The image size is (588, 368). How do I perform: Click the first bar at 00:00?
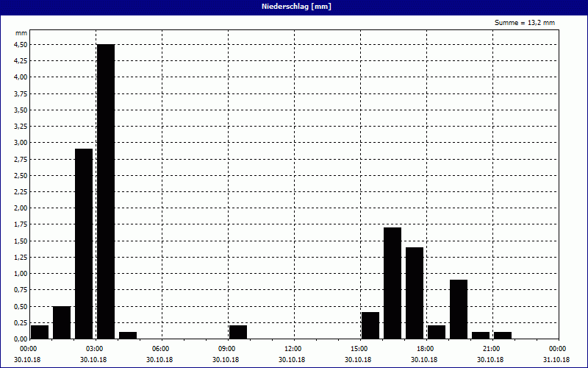pos(40,332)
